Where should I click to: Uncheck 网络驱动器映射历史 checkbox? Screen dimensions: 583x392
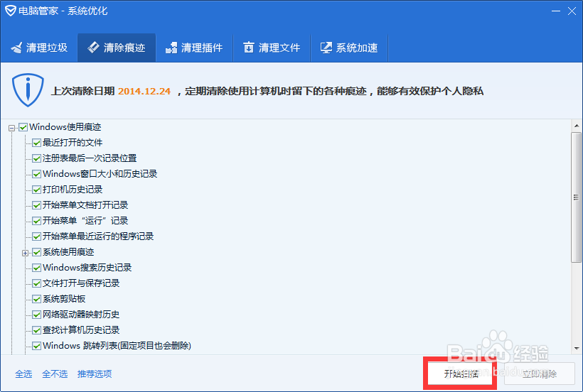pyautogui.click(x=36, y=315)
